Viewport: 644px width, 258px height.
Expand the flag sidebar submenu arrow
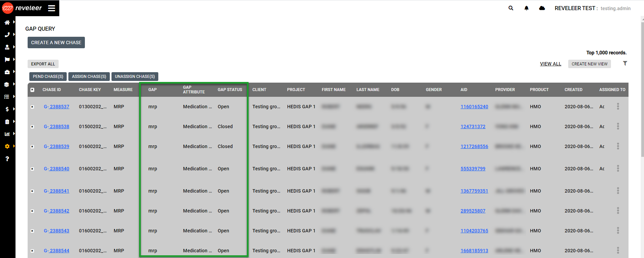coord(14,59)
